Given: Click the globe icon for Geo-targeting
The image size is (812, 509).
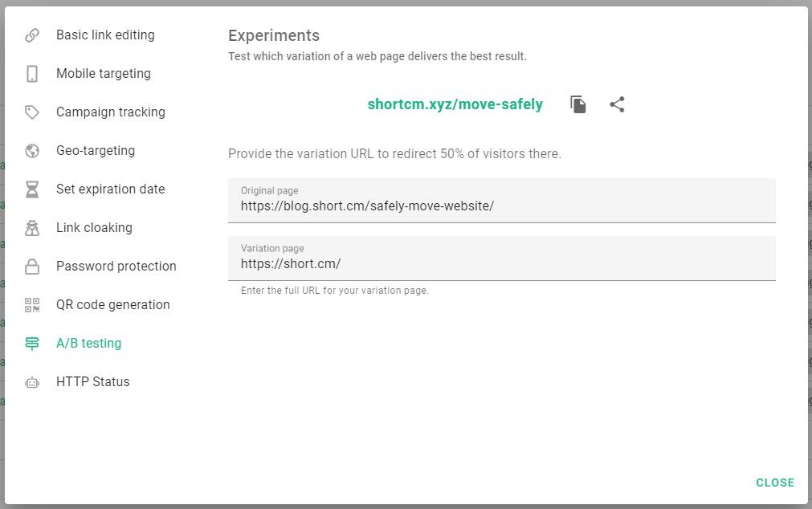Looking at the screenshot, I should [32, 150].
